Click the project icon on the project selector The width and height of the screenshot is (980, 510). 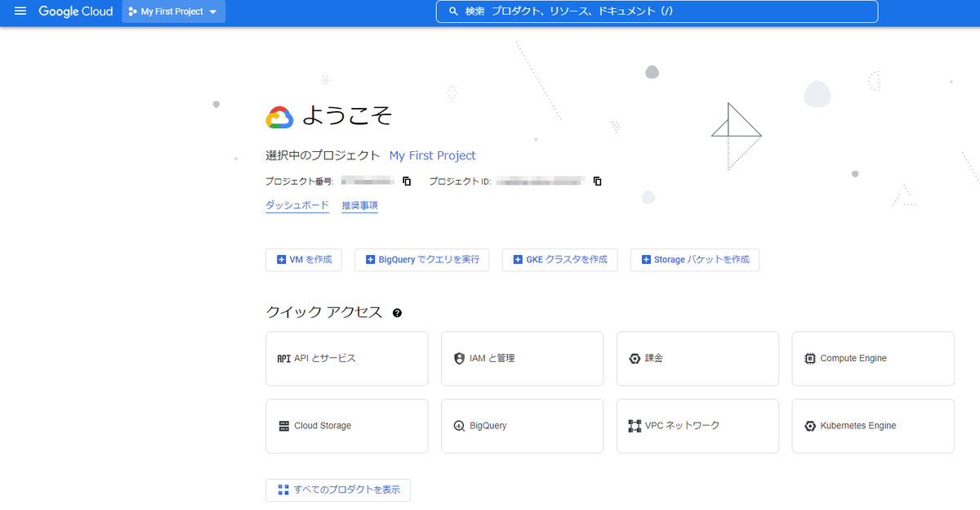[x=133, y=11]
